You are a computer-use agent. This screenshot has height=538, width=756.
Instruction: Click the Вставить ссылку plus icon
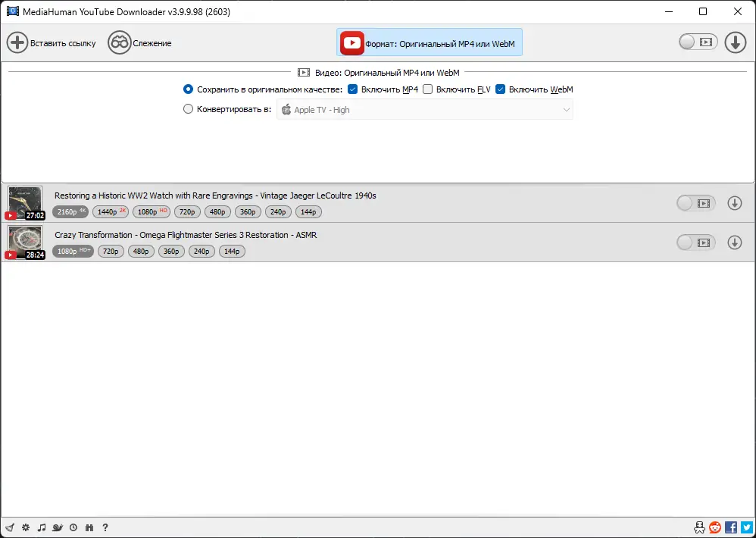17,43
